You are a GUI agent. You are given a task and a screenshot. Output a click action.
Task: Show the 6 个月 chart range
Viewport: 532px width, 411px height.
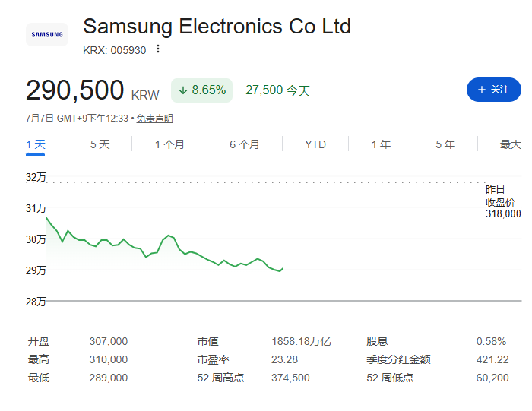coord(244,144)
